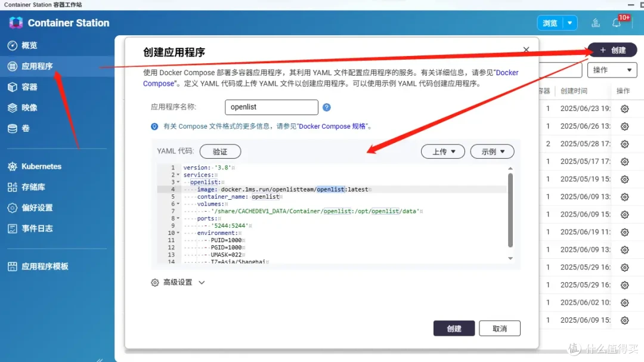The image size is (644, 362).
Task: Expand the 浏览 dropdown arrow
Action: coord(570,23)
